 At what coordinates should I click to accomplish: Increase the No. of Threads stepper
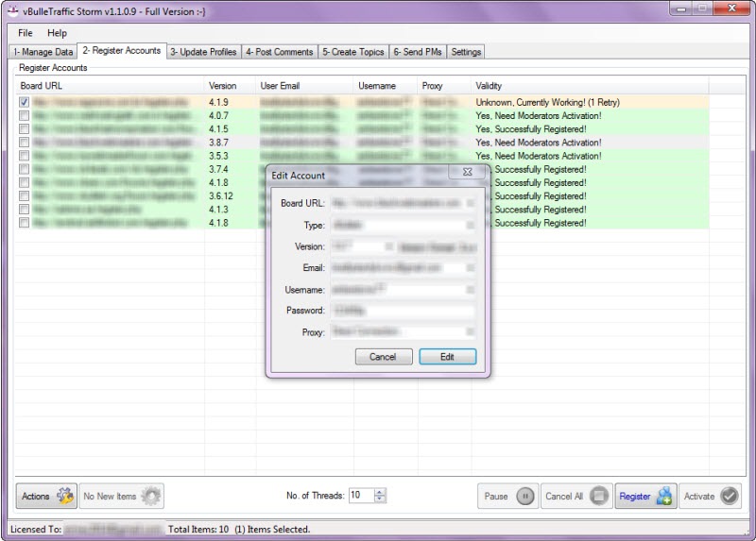(380, 491)
